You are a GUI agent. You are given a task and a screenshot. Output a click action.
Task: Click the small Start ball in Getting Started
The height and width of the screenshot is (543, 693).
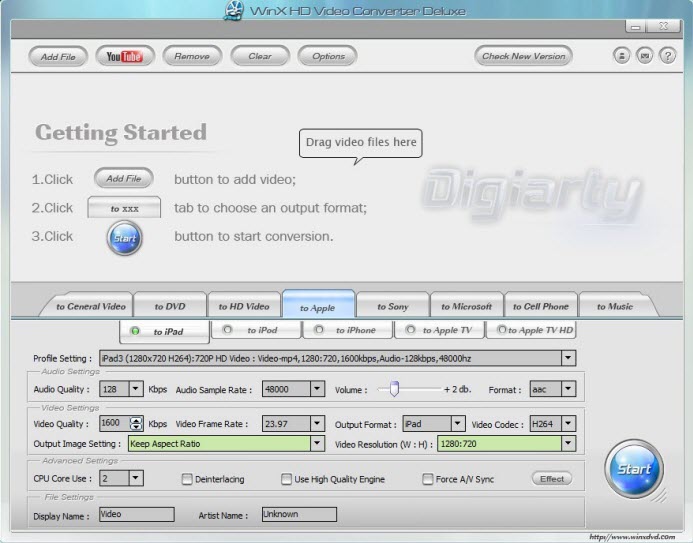pyautogui.click(x=125, y=238)
